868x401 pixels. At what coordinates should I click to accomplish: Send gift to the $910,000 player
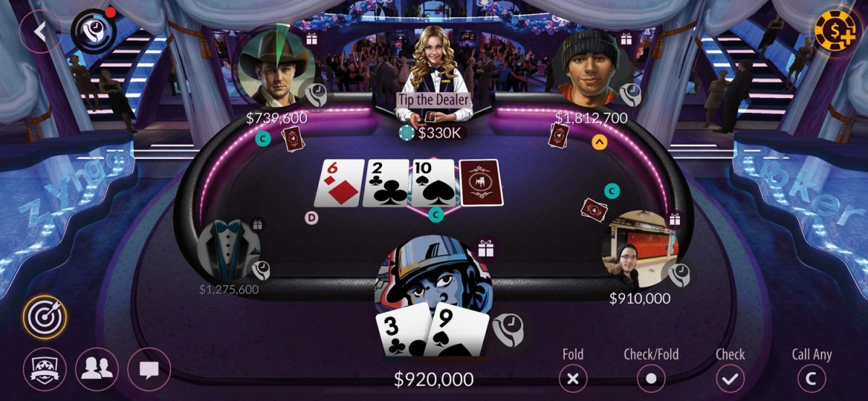point(675,218)
